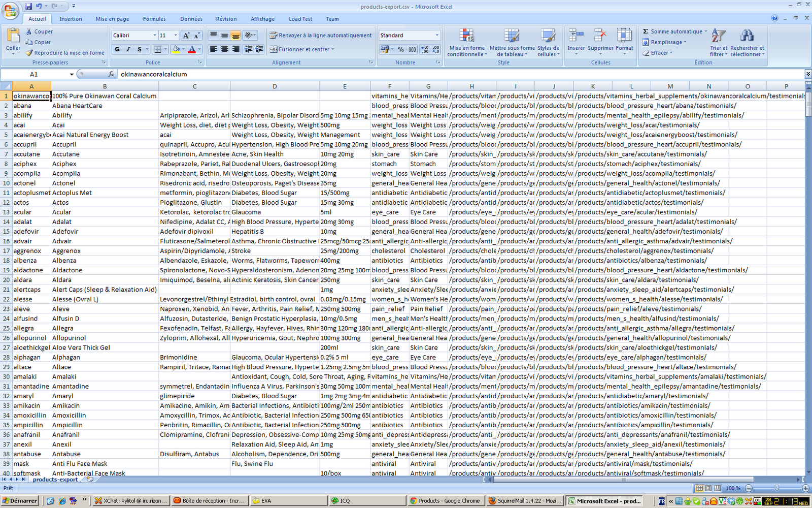Toggle underline (S) formatting
The height and width of the screenshot is (508, 812).
139,49
